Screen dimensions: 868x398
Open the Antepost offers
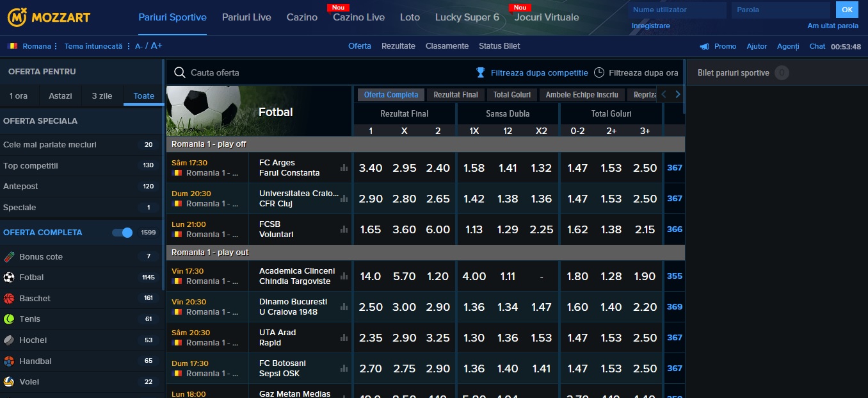81,187
